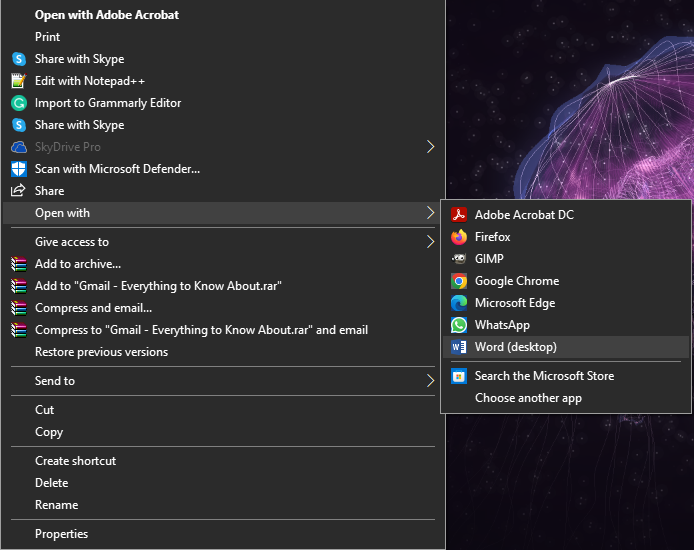Screen dimensions: 694x550
Task: Click the Share arrow icon
Action: [18, 191]
